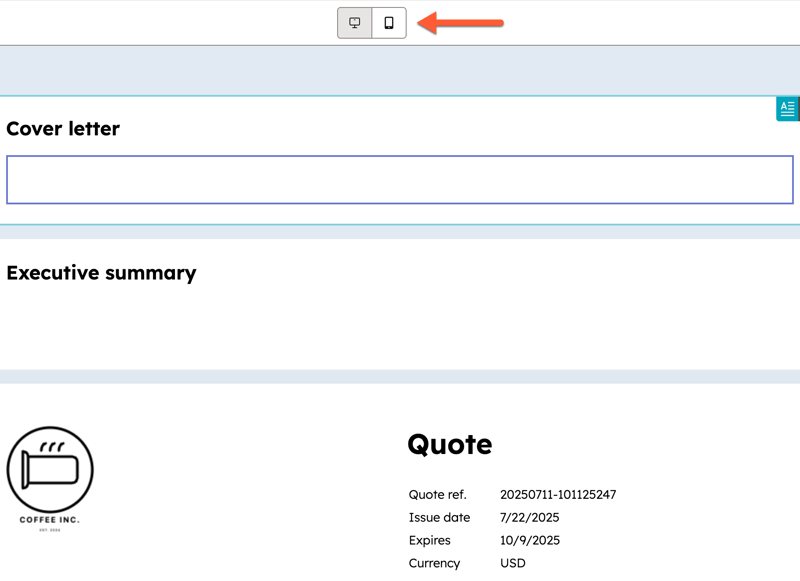800x581 pixels.
Task: Click inside the empty cover letter field
Action: [x=400, y=180]
